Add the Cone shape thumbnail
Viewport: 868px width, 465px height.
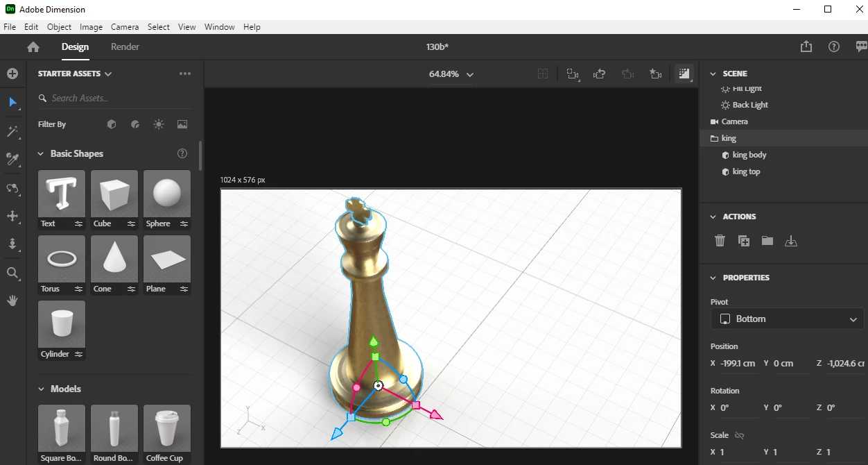pos(114,259)
